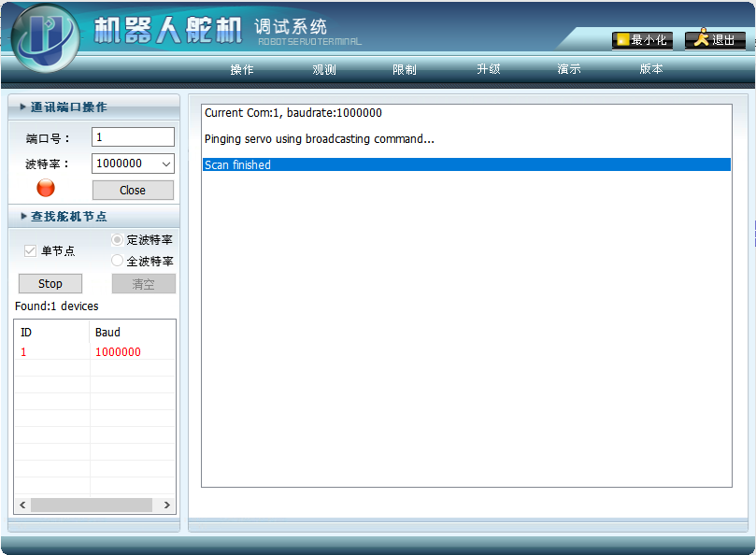Toggle the 单节点 checkbox

(30, 250)
